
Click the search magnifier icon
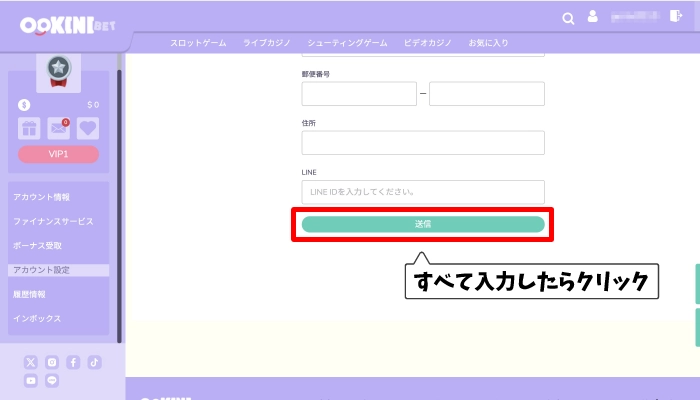tap(569, 17)
